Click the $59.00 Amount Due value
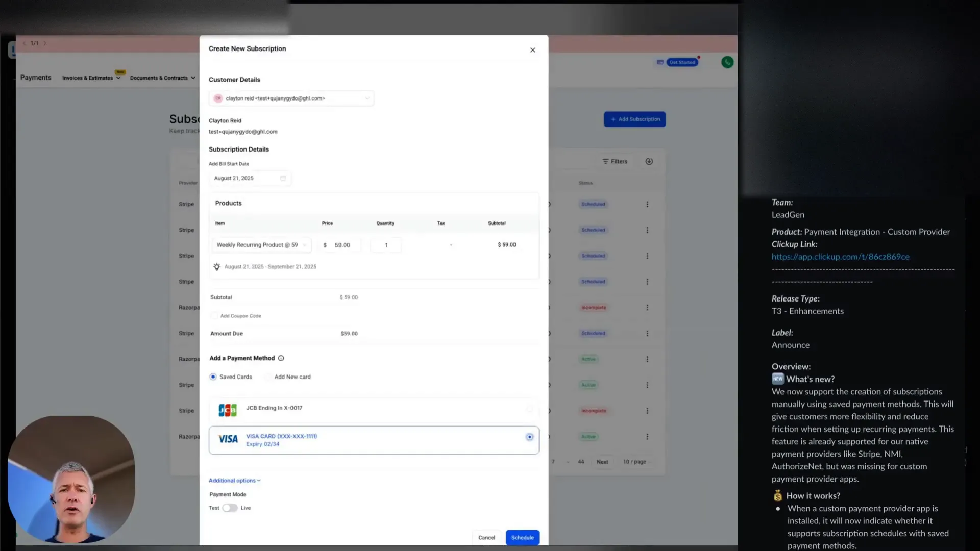 click(x=349, y=334)
